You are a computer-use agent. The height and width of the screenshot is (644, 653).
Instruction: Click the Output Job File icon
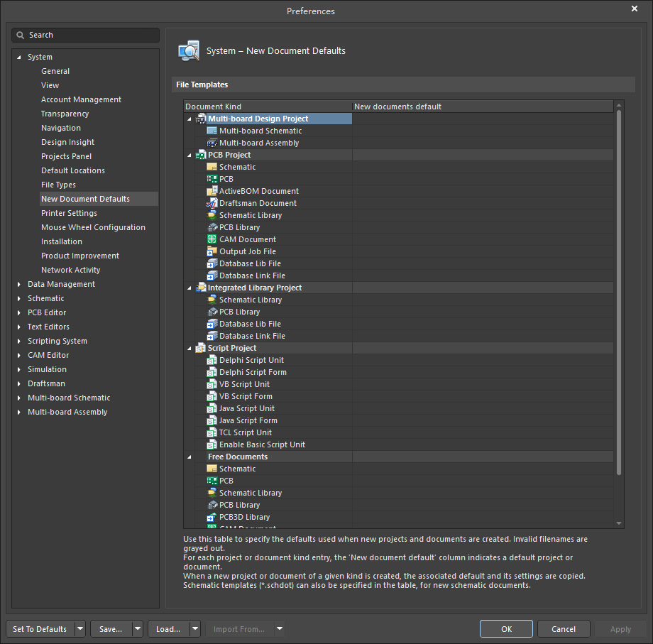point(212,251)
